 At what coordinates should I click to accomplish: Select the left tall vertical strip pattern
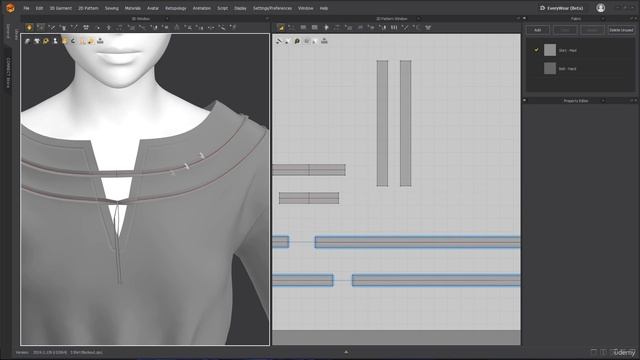point(382,123)
